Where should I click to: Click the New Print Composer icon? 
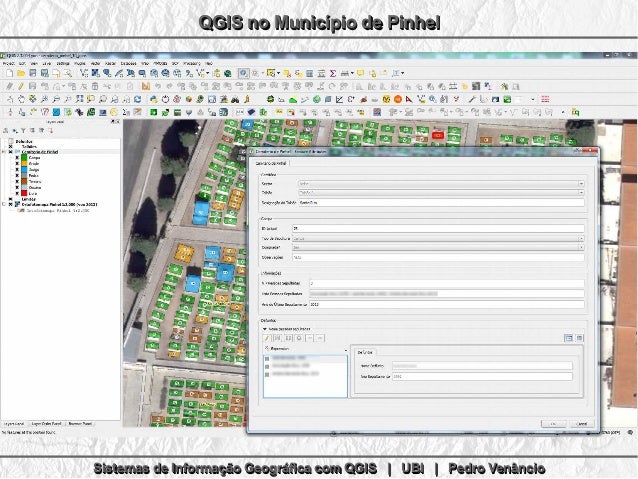(56, 73)
